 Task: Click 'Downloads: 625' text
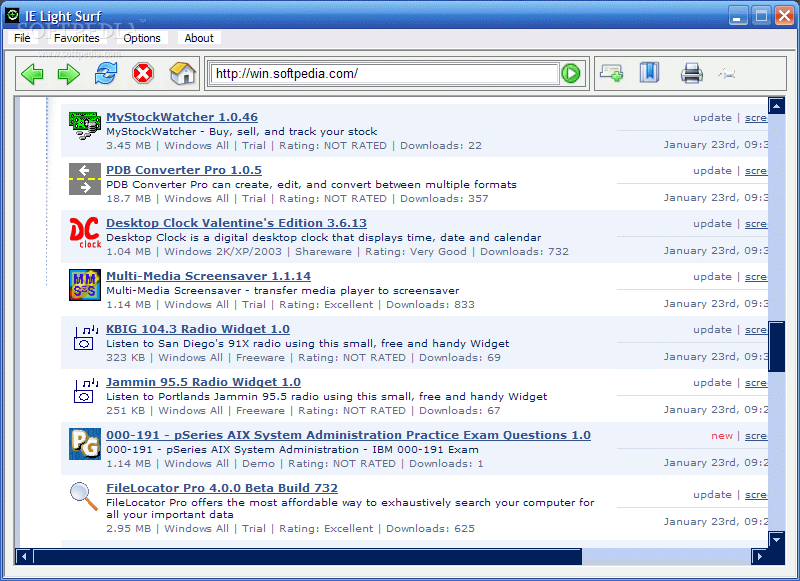pyautogui.click(x=430, y=529)
